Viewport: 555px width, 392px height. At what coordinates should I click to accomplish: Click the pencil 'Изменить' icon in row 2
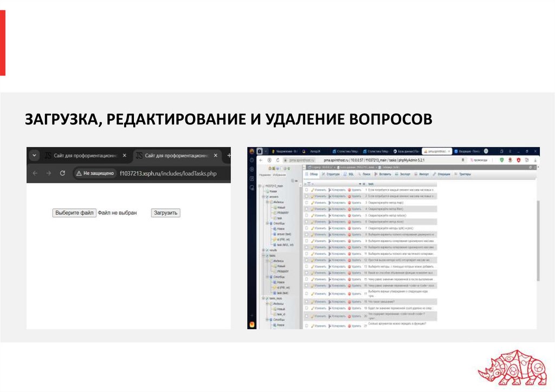point(313,196)
